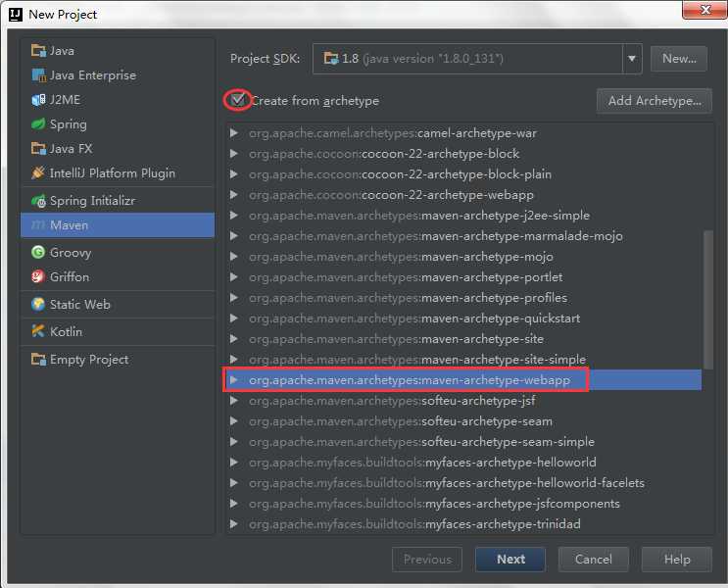Toggle Create from archetype checkbox
Image resolution: width=728 pixels, height=588 pixels.
coord(238,99)
